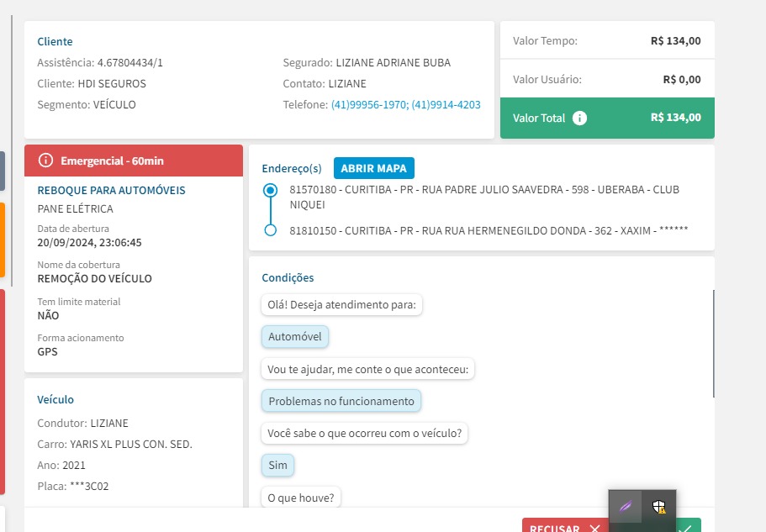This screenshot has height=532, width=766.
Task: Select the orange tab on left edge
Action: click(3, 240)
